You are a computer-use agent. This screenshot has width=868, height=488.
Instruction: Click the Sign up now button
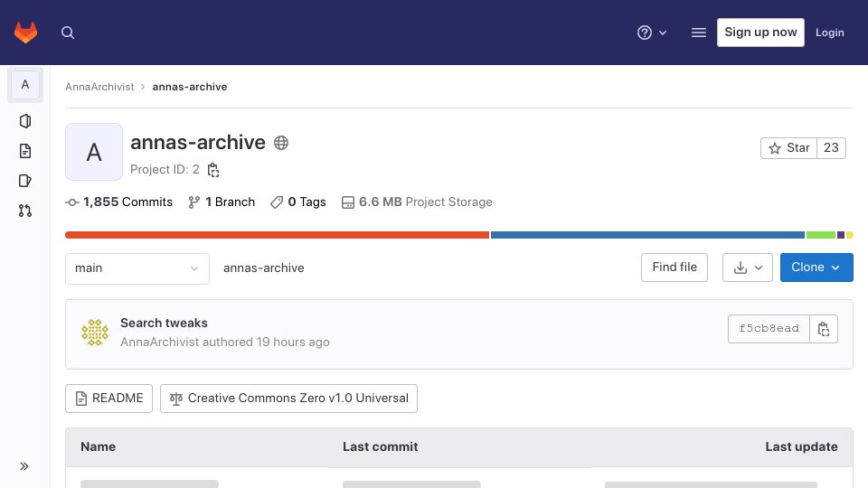760,33
